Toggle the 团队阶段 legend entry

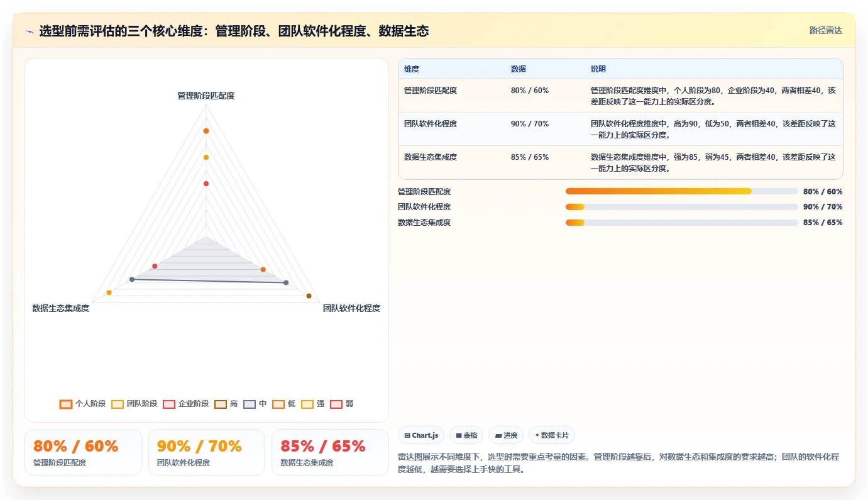pos(134,404)
